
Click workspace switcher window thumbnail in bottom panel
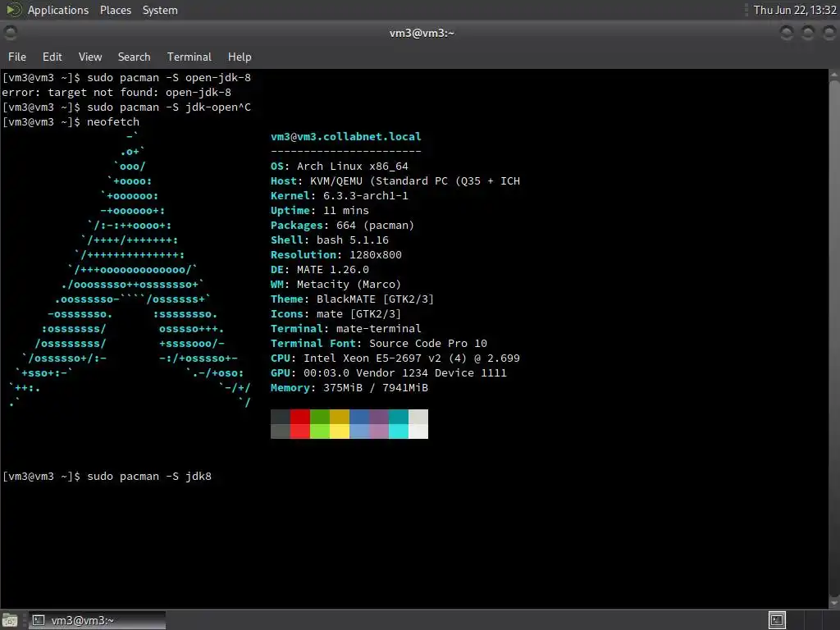777,620
